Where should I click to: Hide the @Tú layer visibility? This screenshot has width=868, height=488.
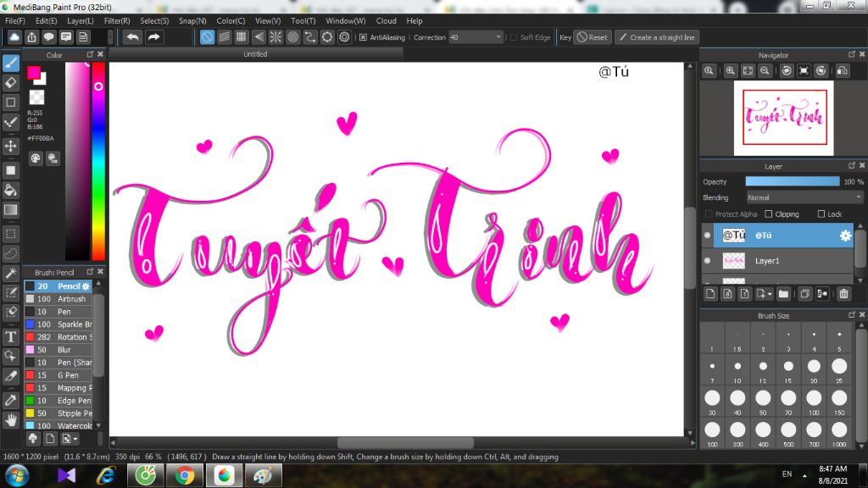click(x=708, y=236)
